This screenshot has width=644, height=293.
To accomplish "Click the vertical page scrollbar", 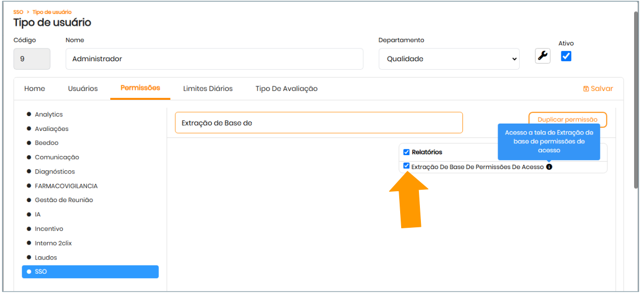I will [x=637, y=99].
